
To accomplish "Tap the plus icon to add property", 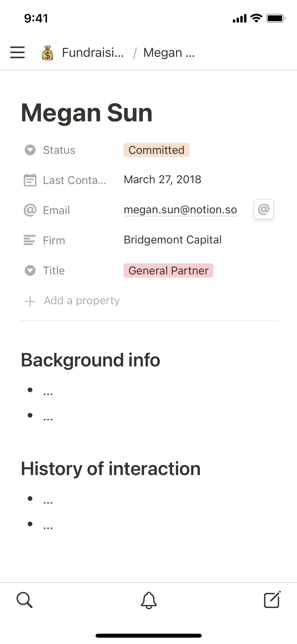I will pyautogui.click(x=30, y=301).
